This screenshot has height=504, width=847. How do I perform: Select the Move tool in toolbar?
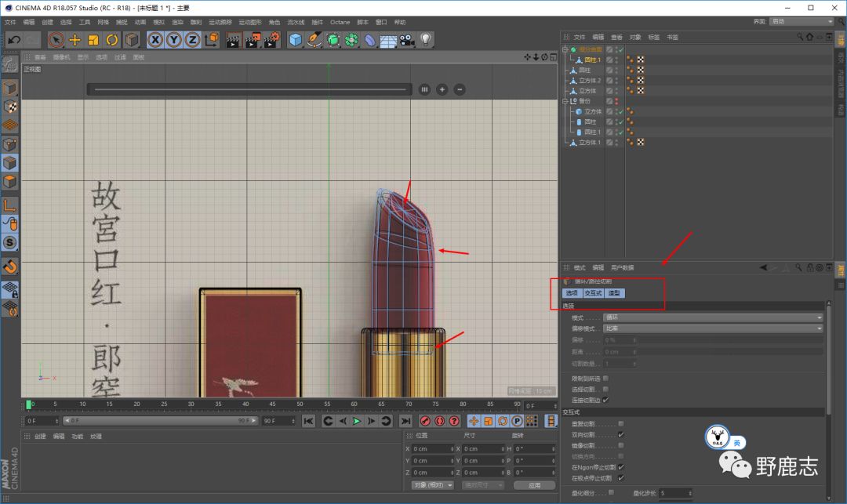(75, 39)
